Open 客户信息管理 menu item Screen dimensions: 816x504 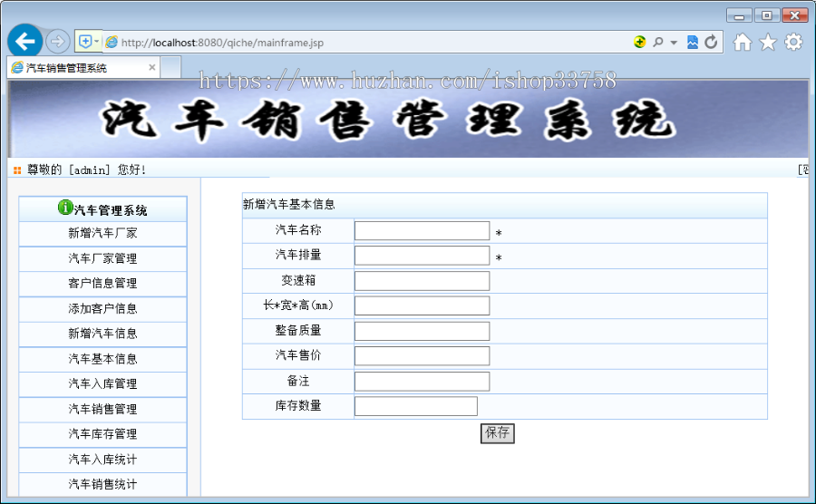click(x=102, y=284)
